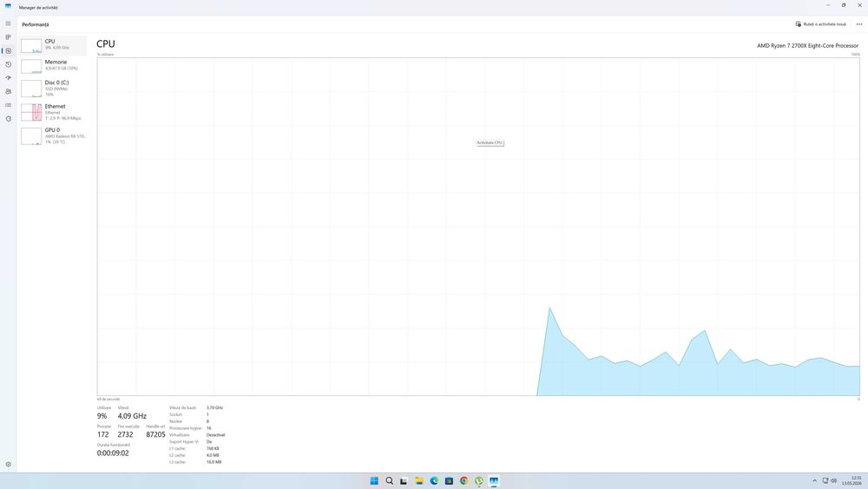Open the Startup apps page icon
This screenshot has width=868, height=489.
pyautogui.click(x=9, y=78)
